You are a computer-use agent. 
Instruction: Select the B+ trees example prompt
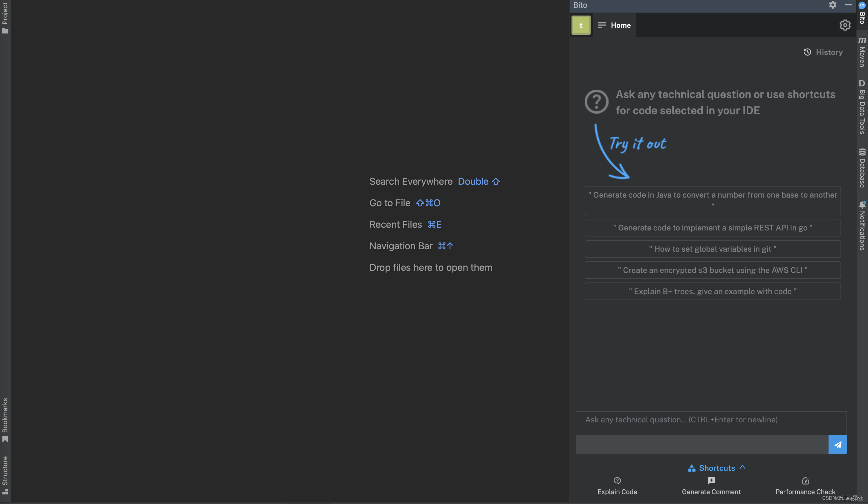(713, 291)
